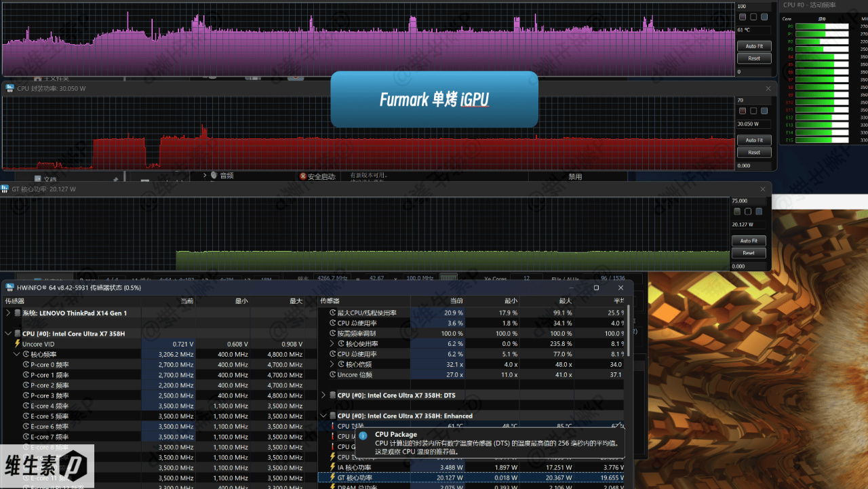Click the chip icon of 系统: LENOVO ThinkPad row

pyautogui.click(x=17, y=313)
